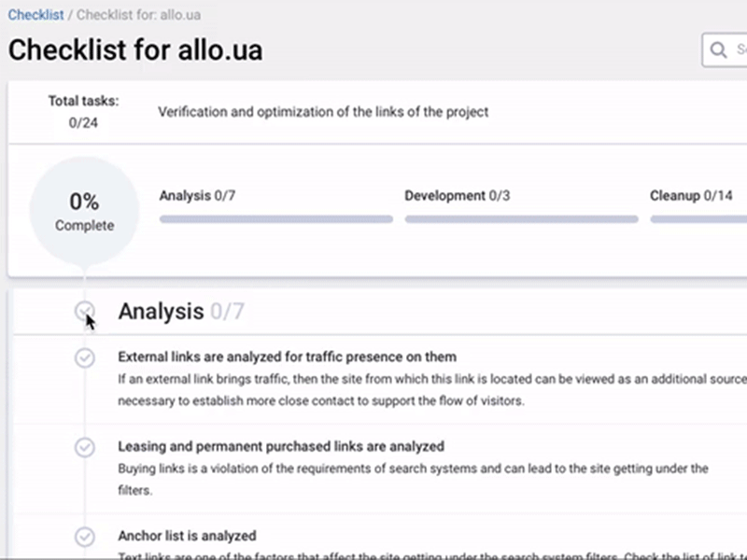Expand the Analysis 0/7 section heading
The width and height of the screenshot is (747, 560).
(181, 312)
